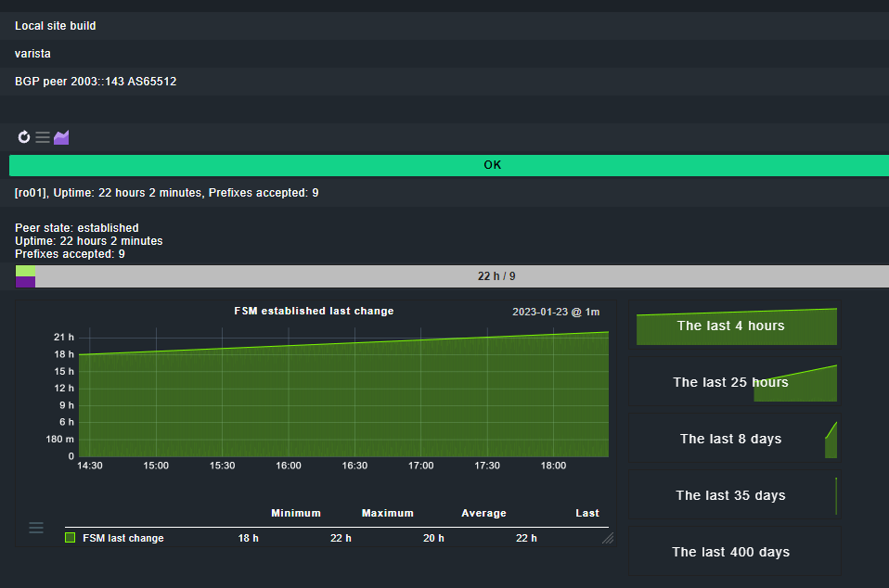Open the service action menu hamburger icon

point(43,137)
